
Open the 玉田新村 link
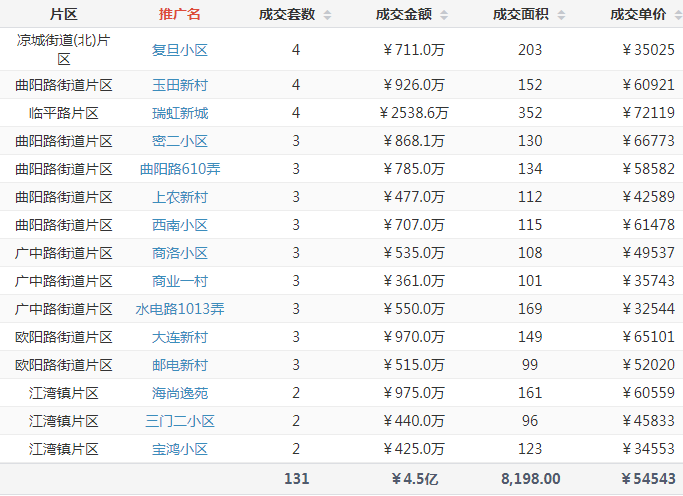pyautogui.click(x=180, y=85)
